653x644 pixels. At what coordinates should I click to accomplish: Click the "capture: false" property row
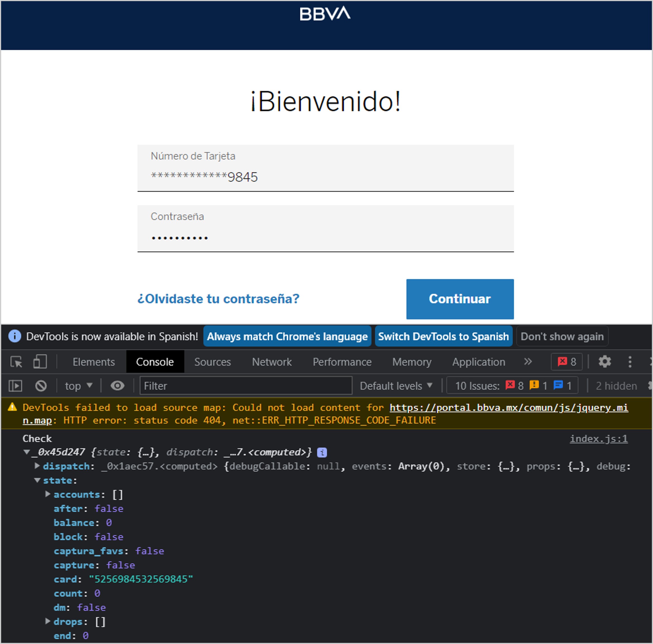(94, 565)
